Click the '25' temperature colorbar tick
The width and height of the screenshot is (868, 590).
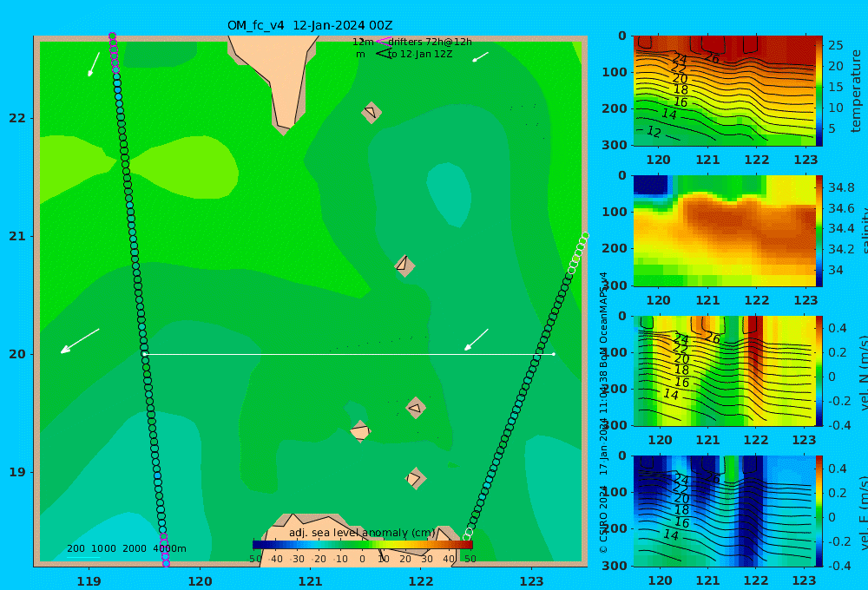(835, 45)
